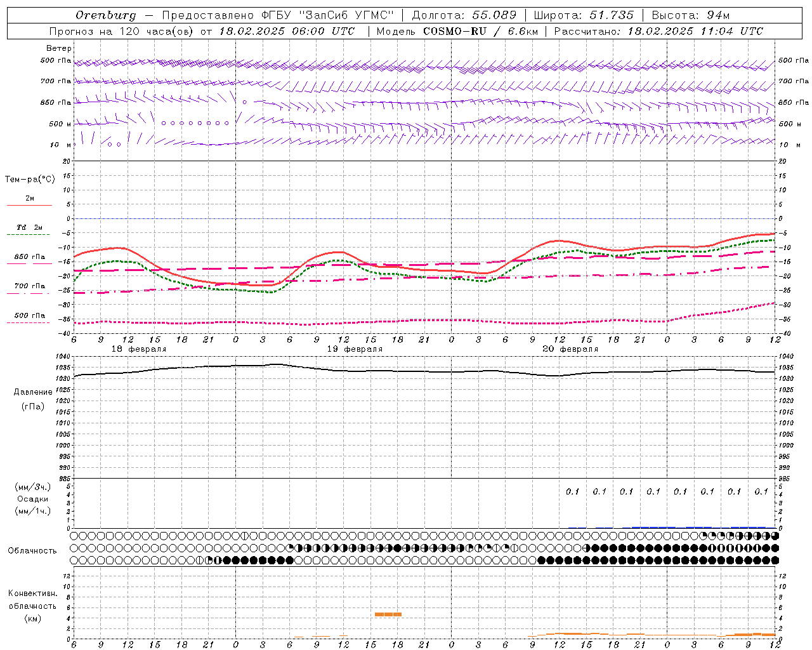Click the "Давление" pressure panel label

tap(33, 392)
